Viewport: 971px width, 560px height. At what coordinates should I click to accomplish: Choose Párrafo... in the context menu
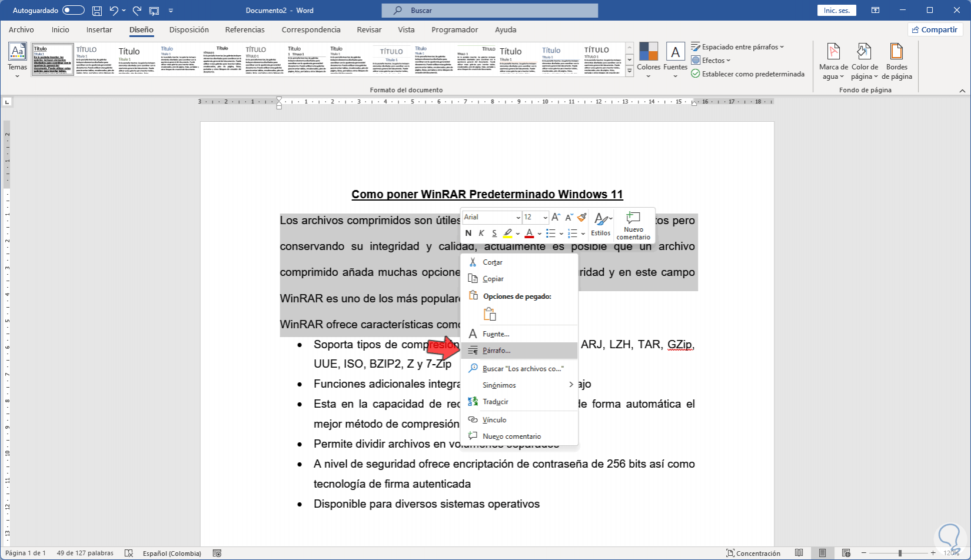click(x=520, y=351)
